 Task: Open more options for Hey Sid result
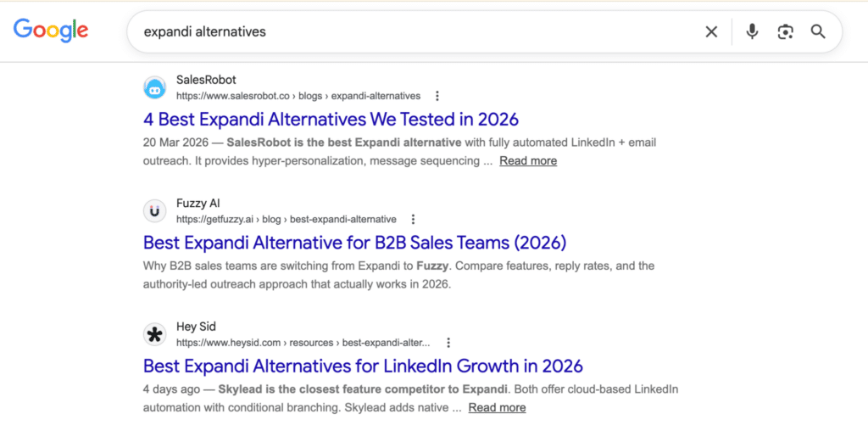point(448,343)
